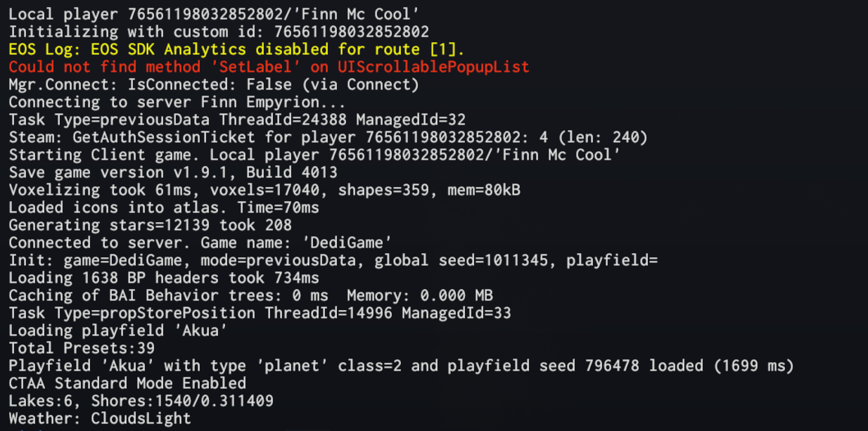Click the 'Generating stars=12139 took 208' line
Image resolution: width=868 pixels, height=431 pixels.
coord(151,226)
